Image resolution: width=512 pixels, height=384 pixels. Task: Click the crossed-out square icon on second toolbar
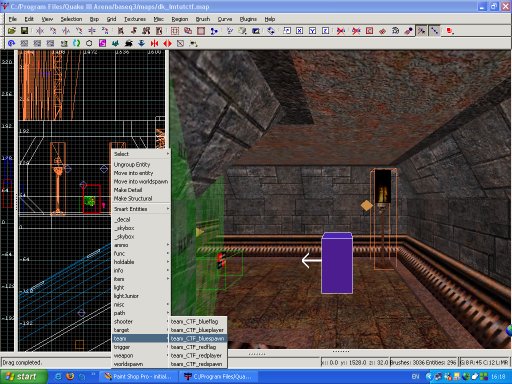180,43
